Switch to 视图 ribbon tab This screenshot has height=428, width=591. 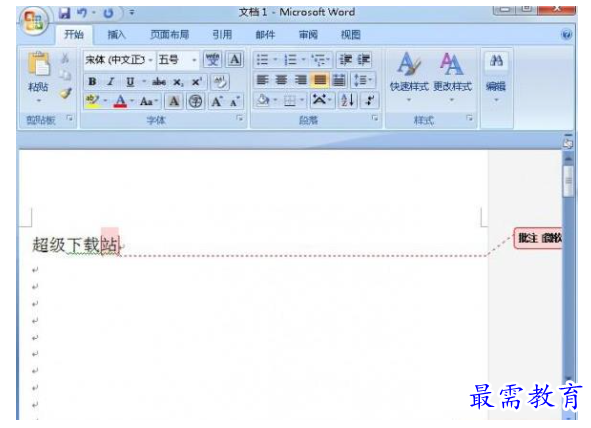point(351,35)
